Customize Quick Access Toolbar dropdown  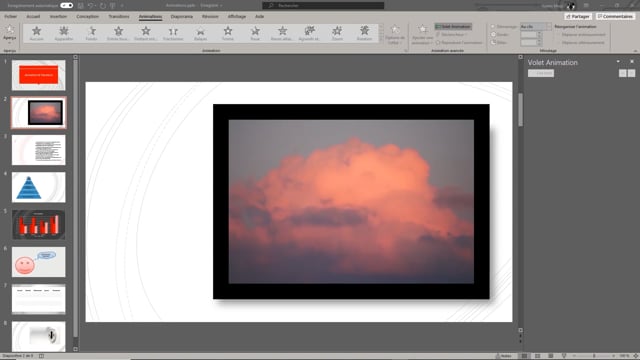tap(122, 6)
